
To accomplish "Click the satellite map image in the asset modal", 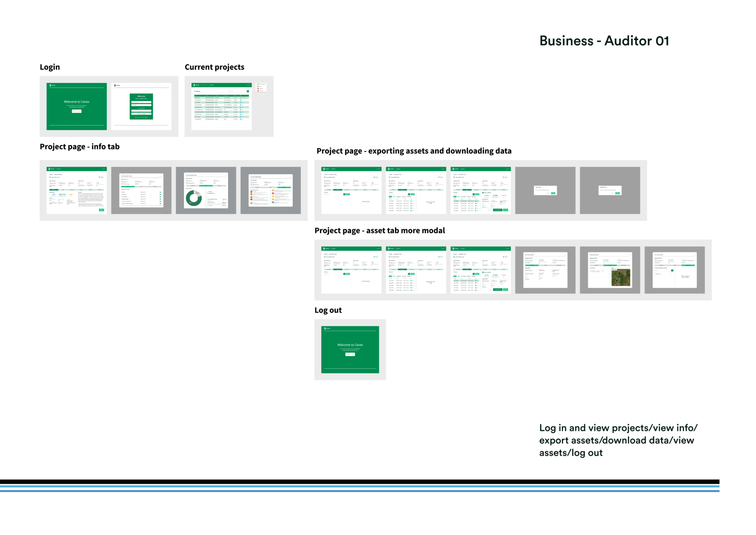I will click(x=621, y=277).
